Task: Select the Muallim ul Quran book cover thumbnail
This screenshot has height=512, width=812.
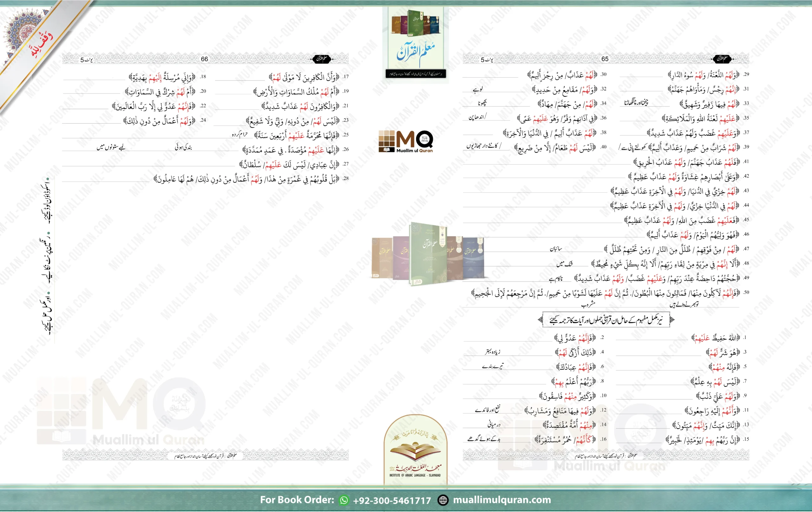Action: (416, 42)
